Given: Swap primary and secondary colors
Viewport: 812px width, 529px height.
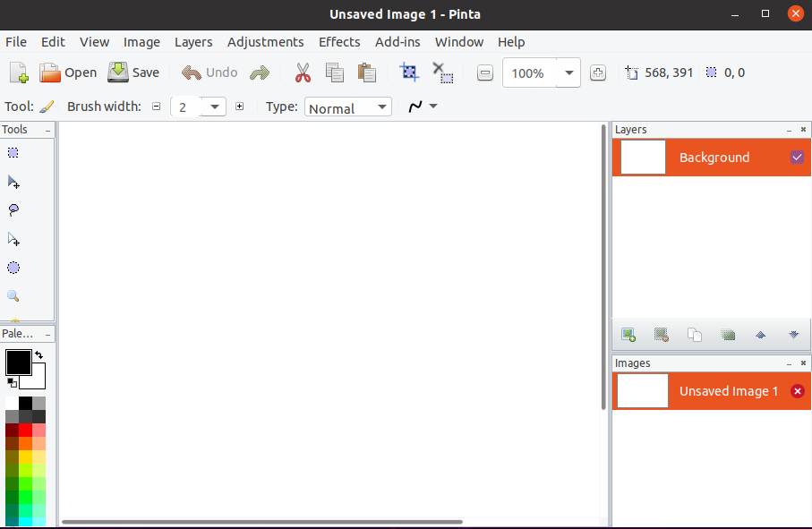Looking at the screenshot, I should coord(39,355).
